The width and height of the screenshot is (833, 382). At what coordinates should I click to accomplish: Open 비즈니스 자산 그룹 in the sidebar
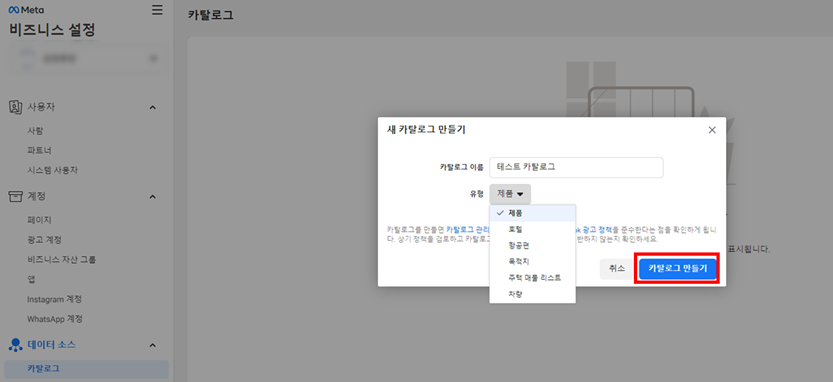pos(62,260)
